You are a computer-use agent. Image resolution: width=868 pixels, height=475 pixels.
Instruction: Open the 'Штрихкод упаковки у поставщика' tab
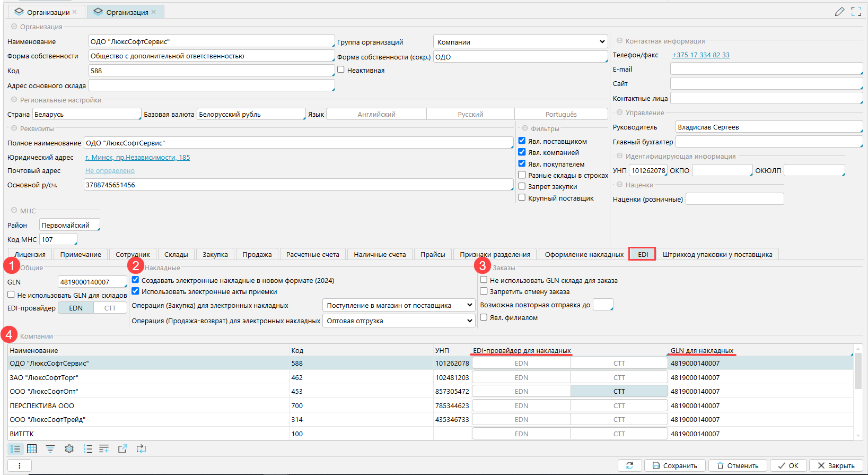point(717,254)
